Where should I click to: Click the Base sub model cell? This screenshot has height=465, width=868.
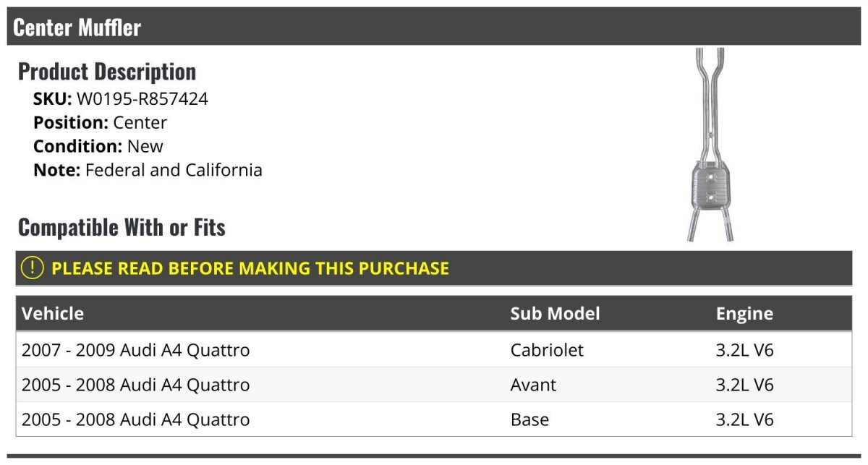click(x=529, y=419)
